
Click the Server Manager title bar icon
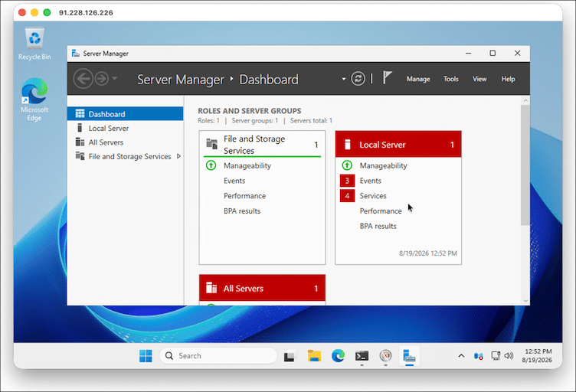(76, 54)
